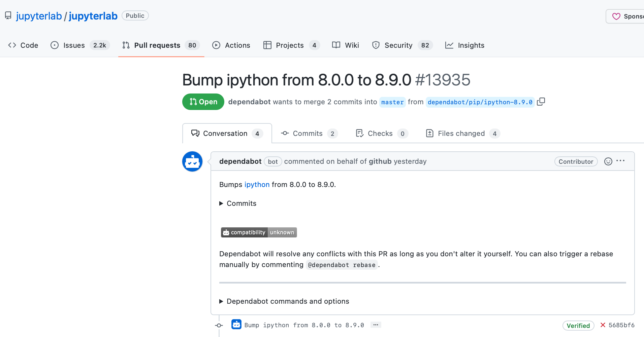Click the master base branch link

(392, 102)
